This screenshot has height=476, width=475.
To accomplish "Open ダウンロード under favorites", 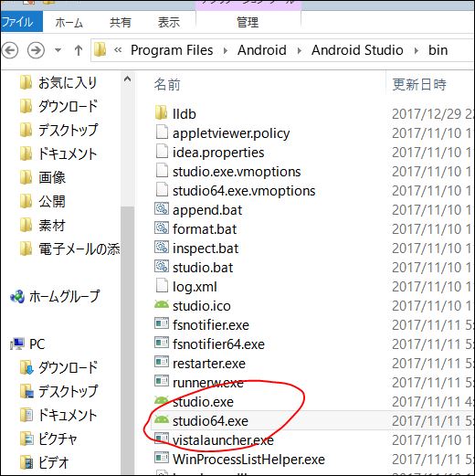I will (68, 106).
